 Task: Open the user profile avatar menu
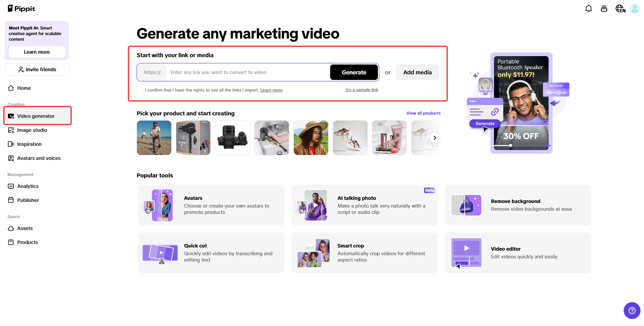pyautogui.click(x=635, y=8)
